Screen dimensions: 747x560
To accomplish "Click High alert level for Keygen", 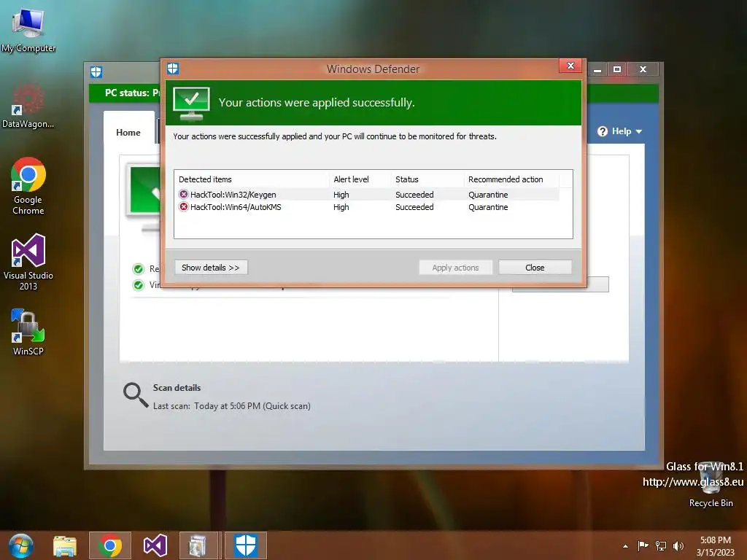I will [341, 194].
